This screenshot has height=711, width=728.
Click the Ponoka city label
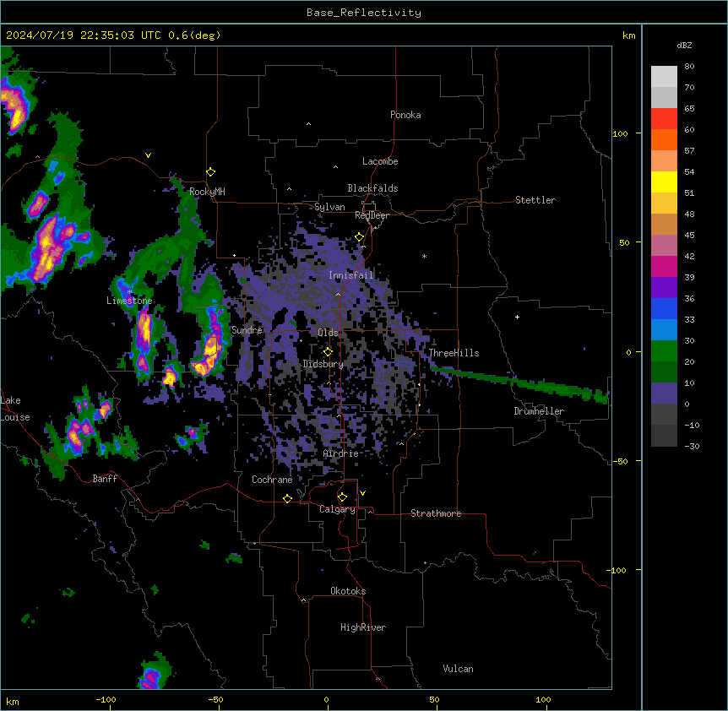click(405, 115)
